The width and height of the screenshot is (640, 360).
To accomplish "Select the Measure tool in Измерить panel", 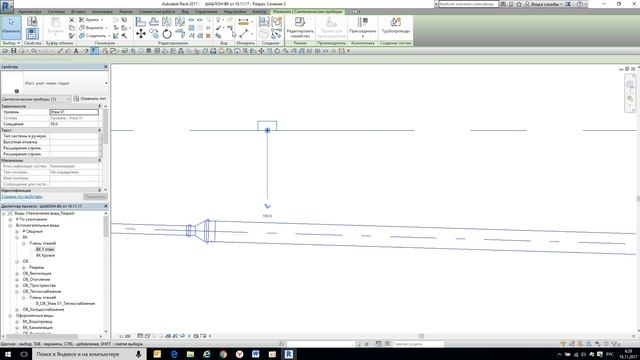I will [x=244, y=22].
